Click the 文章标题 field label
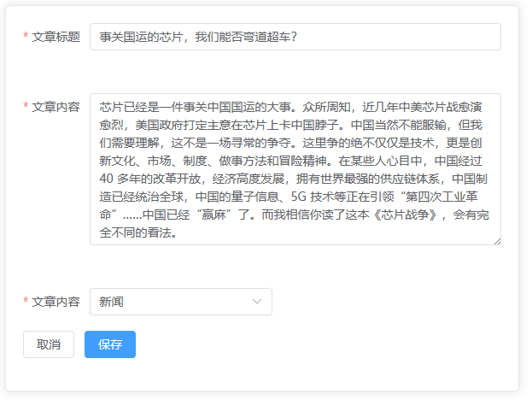 tap(56, 37)
